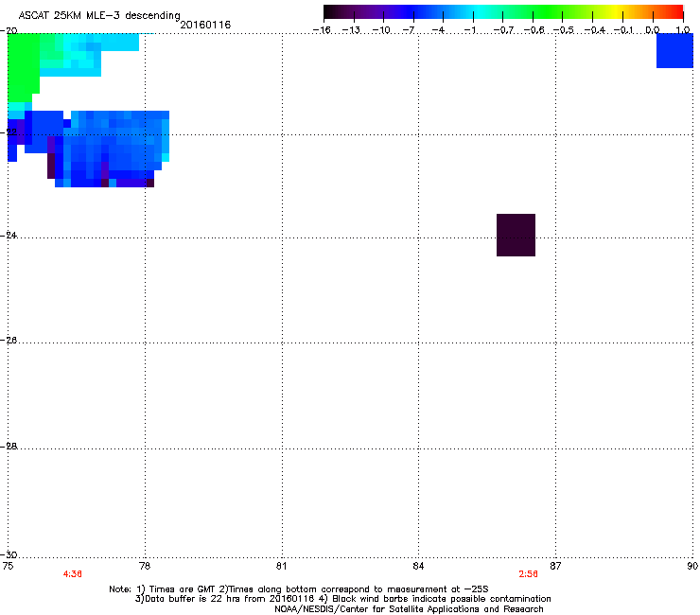Click the latitude label -24
The height and width of the screenshot is (615, 700).
[x=9, y=235]
